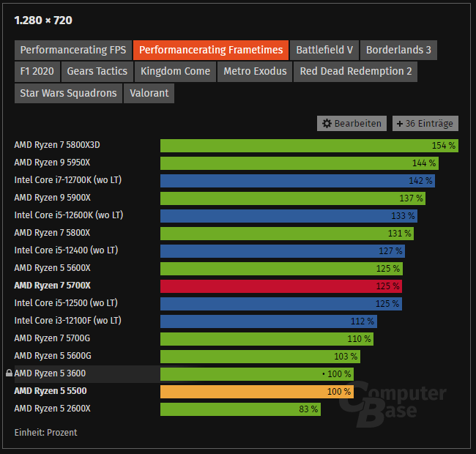Click the green 144 % bar
Viewport: 476px width, 454px height.
tap(300, 163)
